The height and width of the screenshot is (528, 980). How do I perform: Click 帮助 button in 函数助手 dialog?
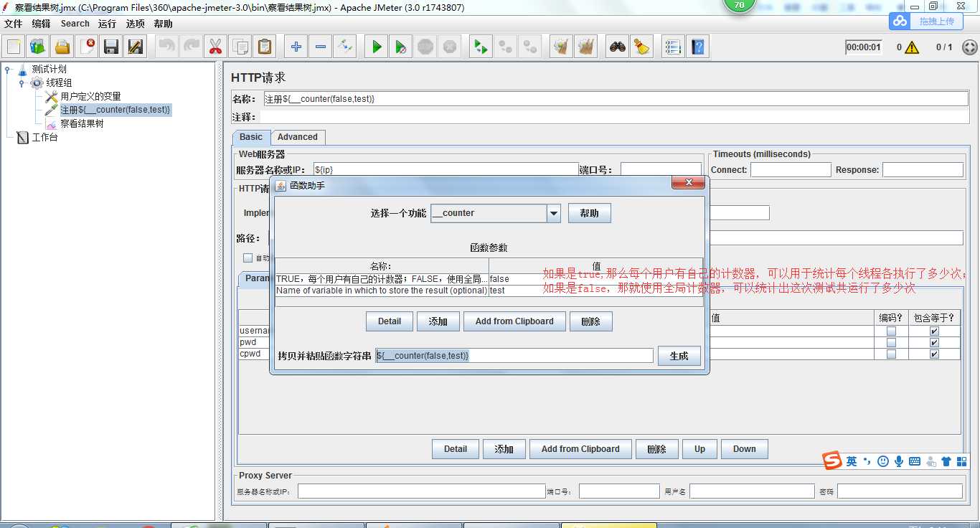(x=590, y=213)
